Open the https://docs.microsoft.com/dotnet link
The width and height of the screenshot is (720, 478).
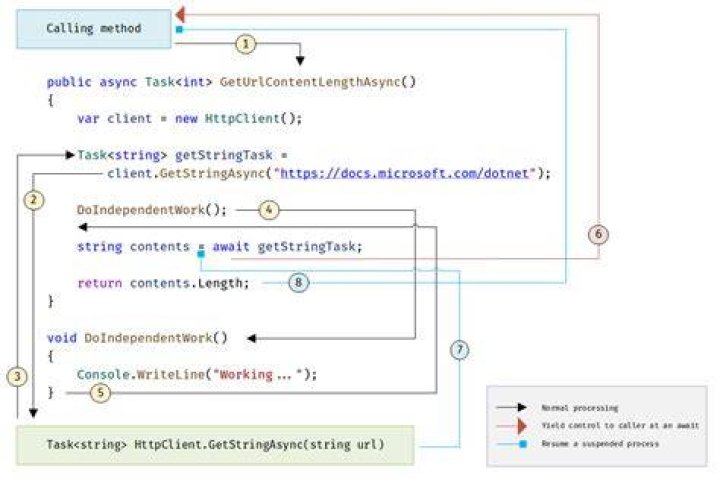[405, 174]
